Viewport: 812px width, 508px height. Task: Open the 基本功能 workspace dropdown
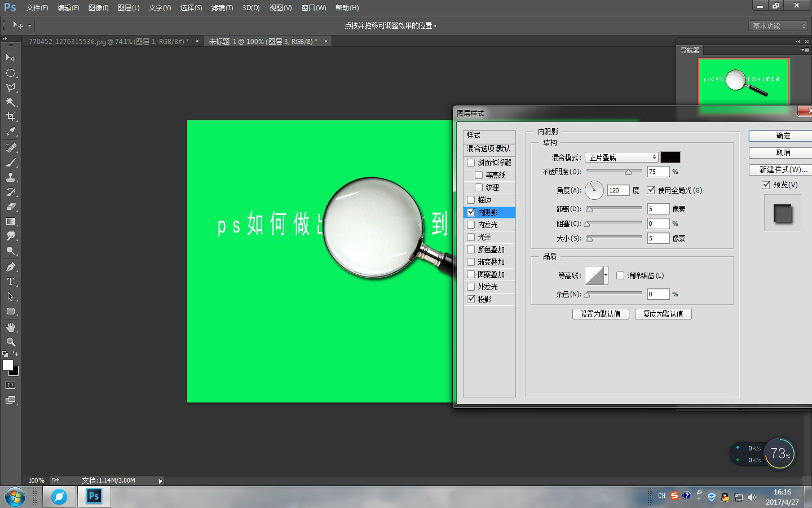pyautogui.click(x=778, y=26)
